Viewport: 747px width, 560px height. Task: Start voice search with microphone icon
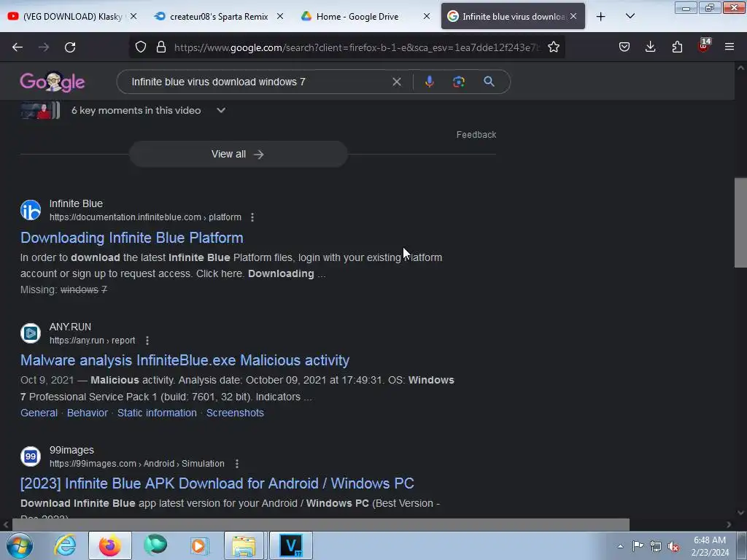pyautogui.click(x=429, y=82)
